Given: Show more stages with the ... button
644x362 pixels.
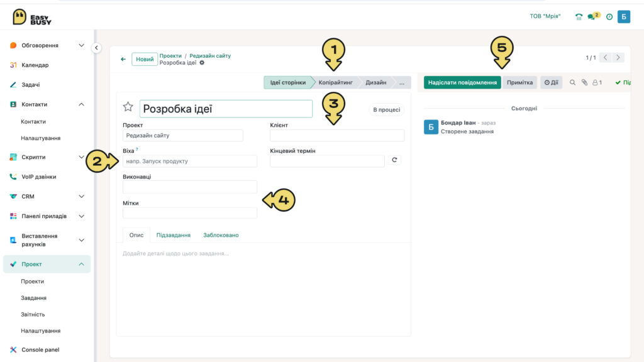Looking at the screenshot, I should click(402, 82).
